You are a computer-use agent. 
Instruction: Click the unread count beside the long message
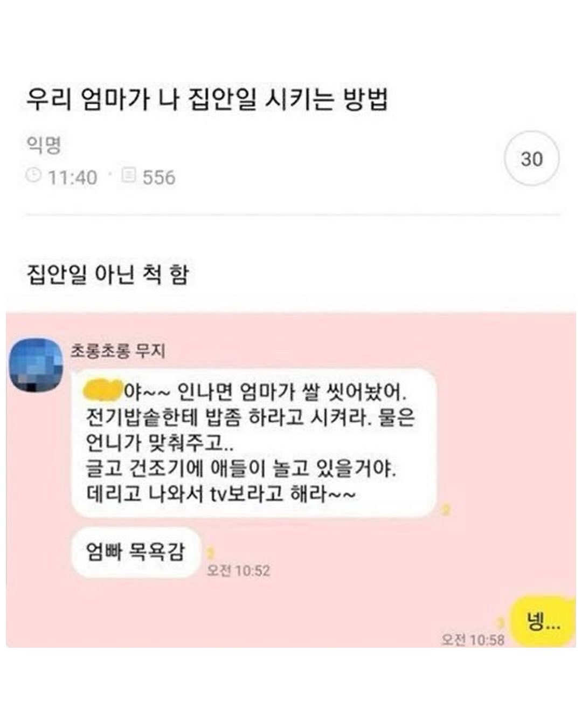coord(445,510)
